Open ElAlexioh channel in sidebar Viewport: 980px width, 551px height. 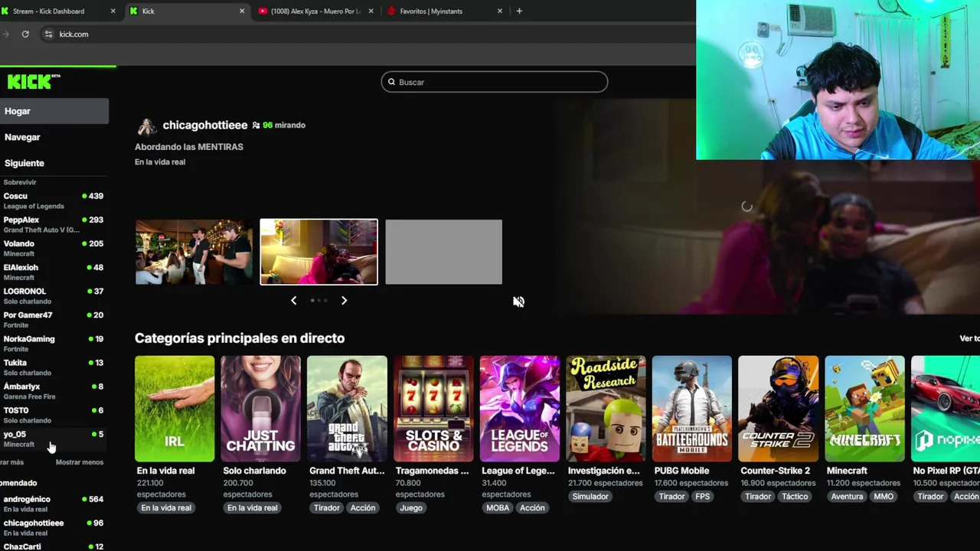point(54,272)
